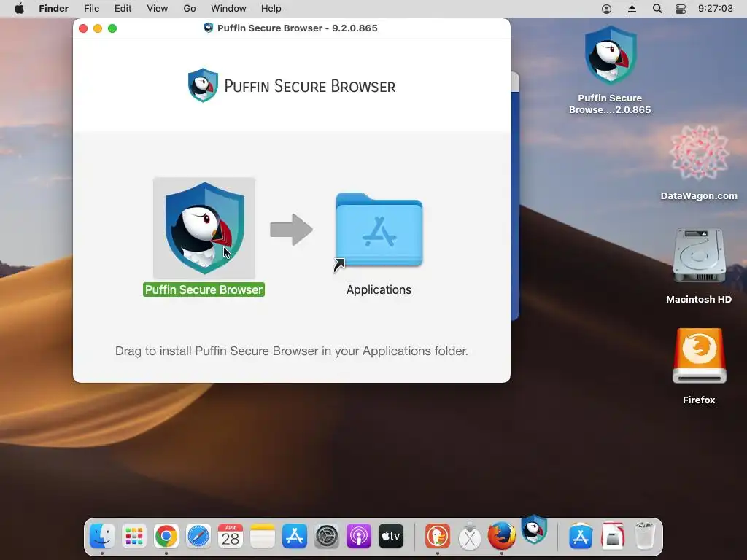Screen dimensions: 747x560
Task: Select the DataWagon.com desktop icon
Action: coord(699,153)
